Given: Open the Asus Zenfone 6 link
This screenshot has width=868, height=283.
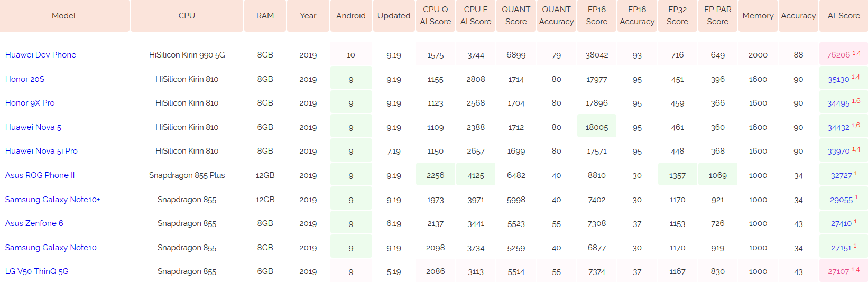Looking at the screenshot, I should (x=34, y=223).
